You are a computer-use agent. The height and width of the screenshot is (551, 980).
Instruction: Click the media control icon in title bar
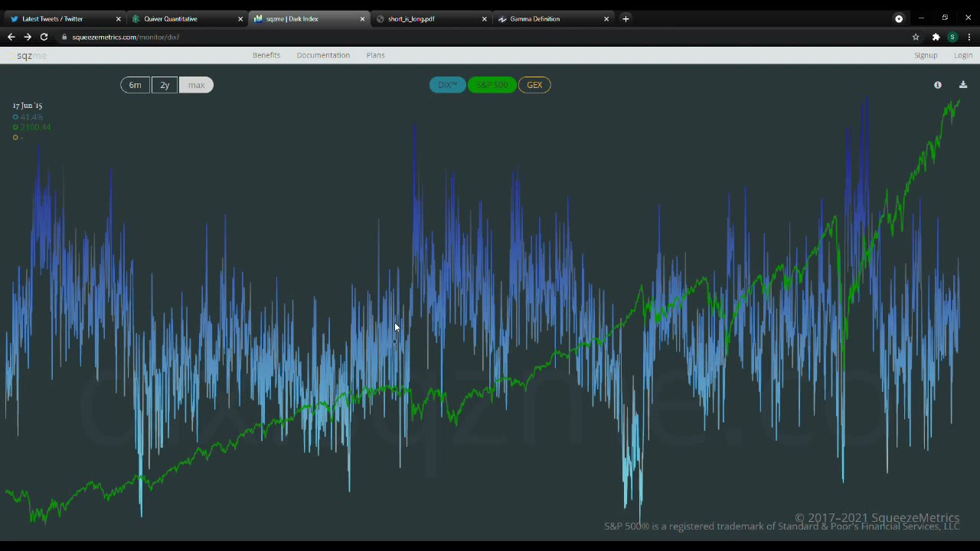click(x=899, y=18)
